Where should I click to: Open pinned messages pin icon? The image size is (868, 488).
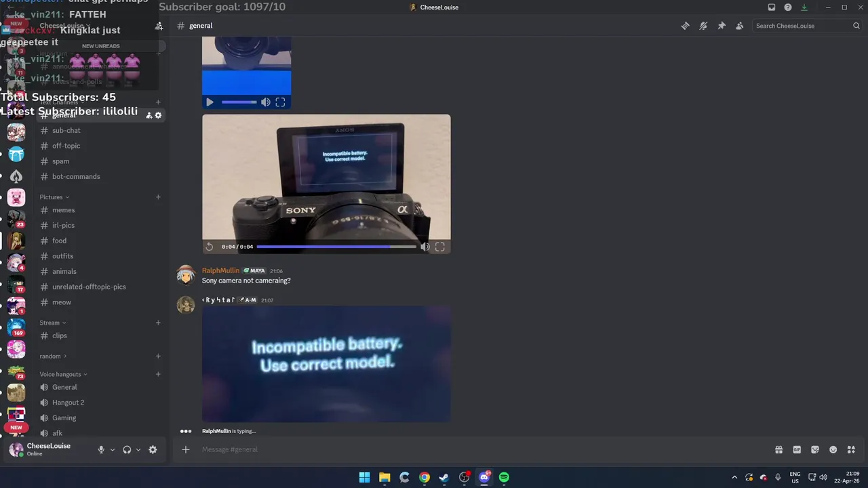pyautogui.click(x=722, y=26)
